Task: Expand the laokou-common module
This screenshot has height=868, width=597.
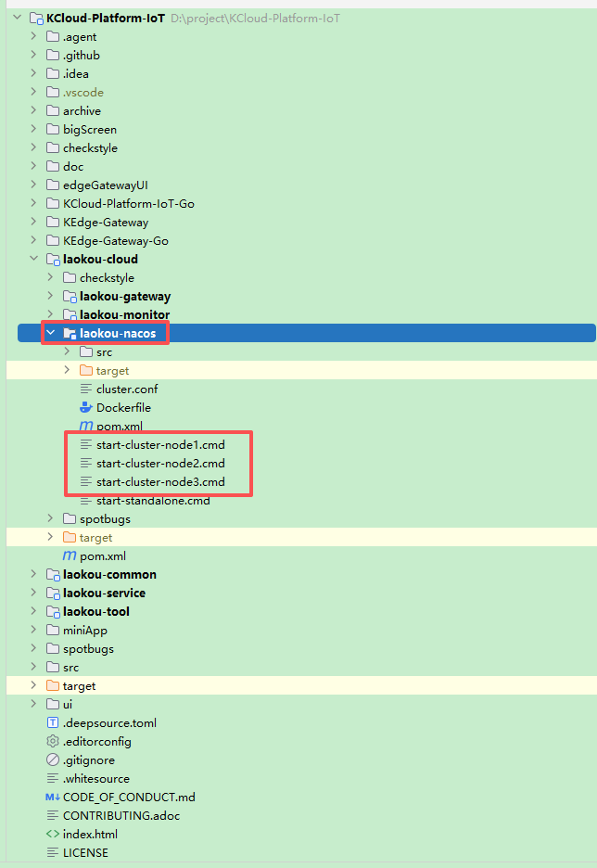Action: (33, 574)
